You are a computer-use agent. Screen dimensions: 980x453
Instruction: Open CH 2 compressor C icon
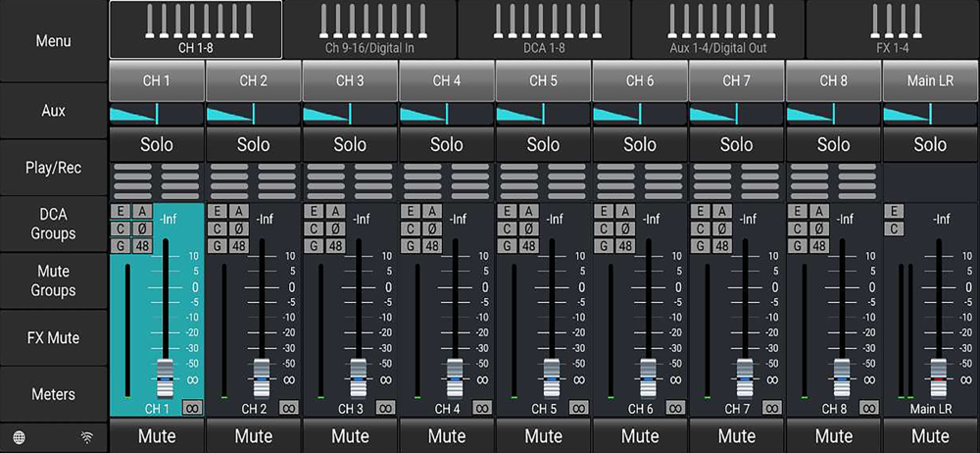point(217,229)
